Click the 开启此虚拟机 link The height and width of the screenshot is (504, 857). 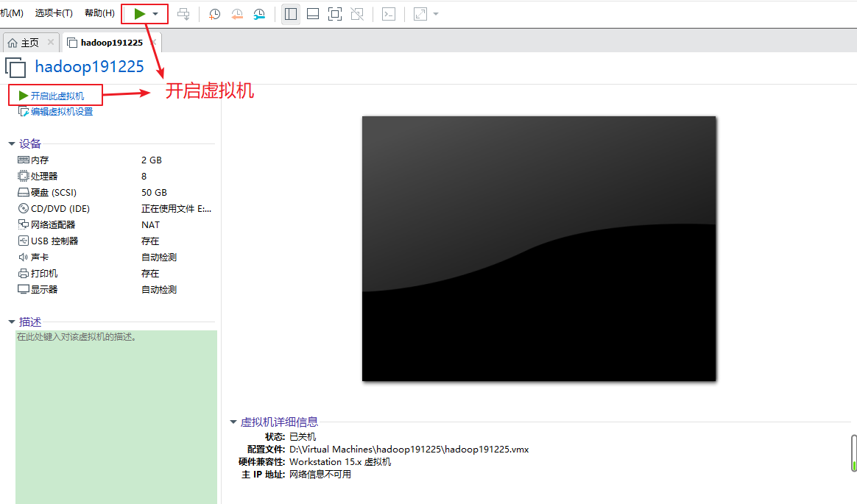coord(57,96)
